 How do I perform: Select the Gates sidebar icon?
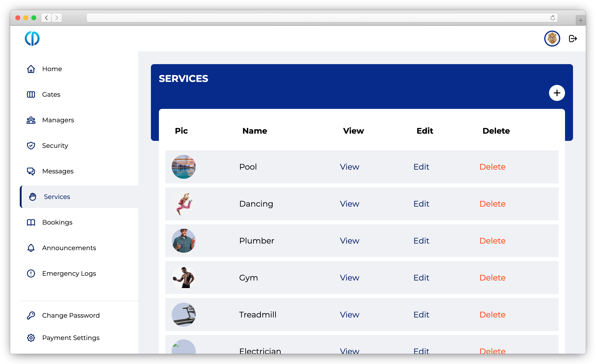31,94
